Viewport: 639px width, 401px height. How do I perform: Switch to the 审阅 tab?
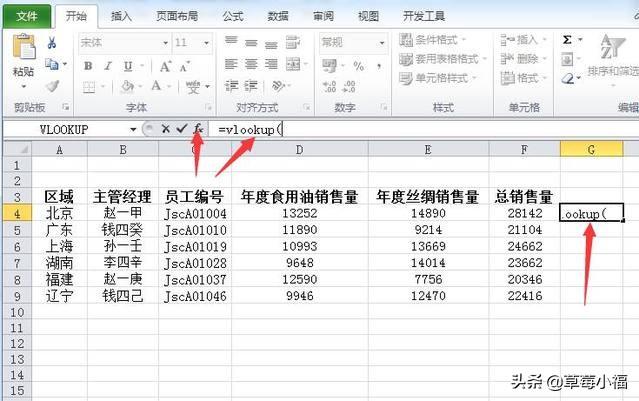coord(323,16)
